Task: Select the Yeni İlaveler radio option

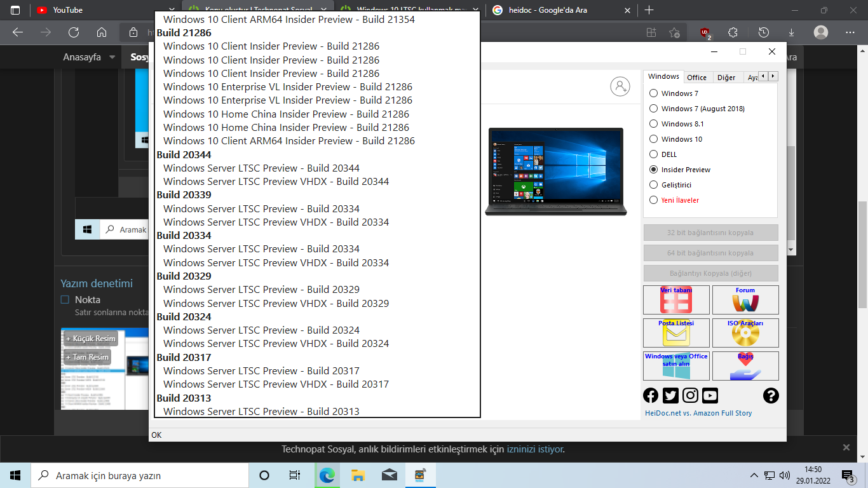Action: (x=653, y=200)
